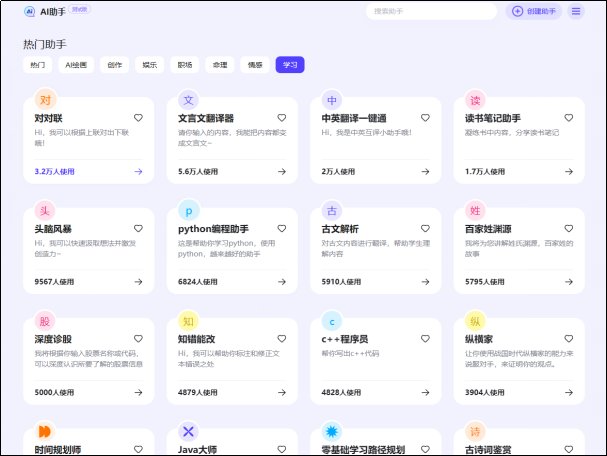
Task: Click the 5.6万人使用 usage count
Action: pos(198,171)
